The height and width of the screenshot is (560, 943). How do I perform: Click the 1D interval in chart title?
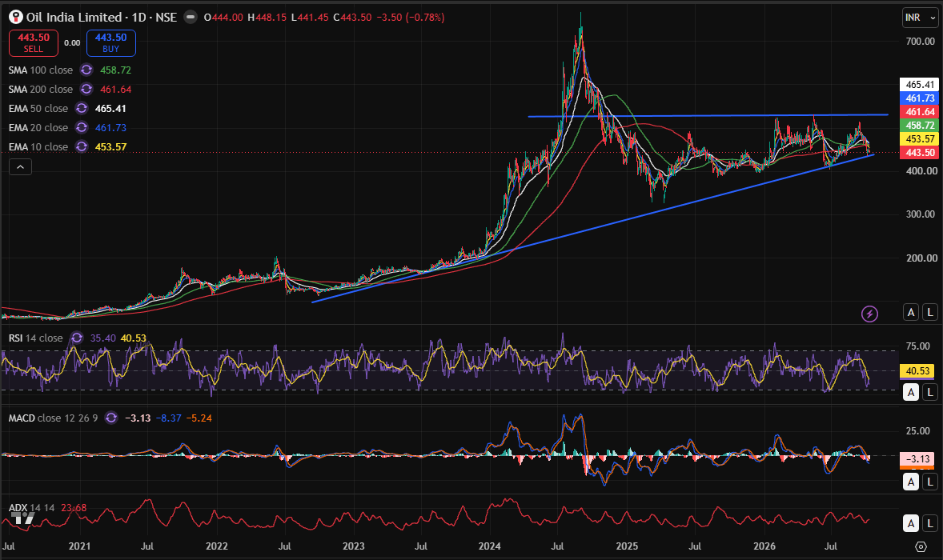(x=139, y=18)
